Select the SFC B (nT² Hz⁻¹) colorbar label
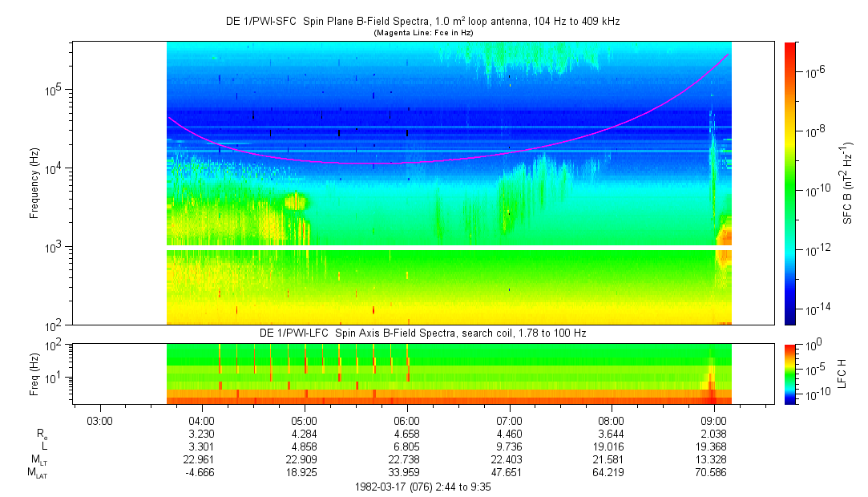The image size is (868, 497). [847, 183]
